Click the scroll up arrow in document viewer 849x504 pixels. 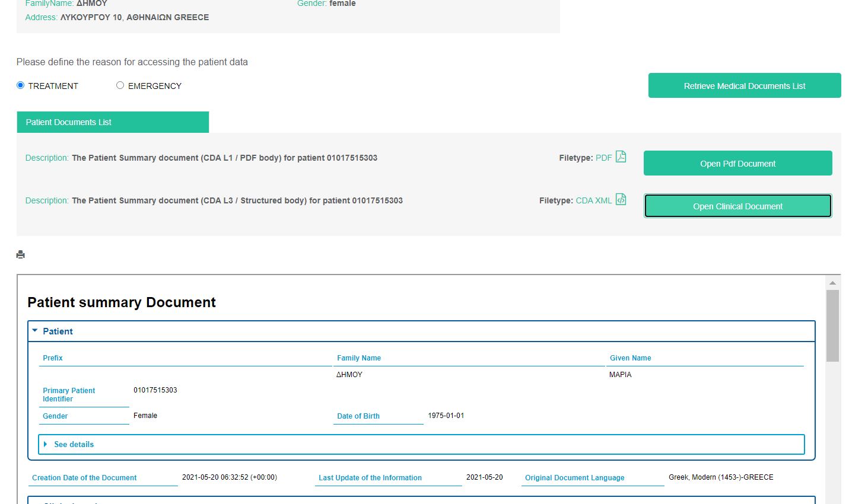(832, 283)
